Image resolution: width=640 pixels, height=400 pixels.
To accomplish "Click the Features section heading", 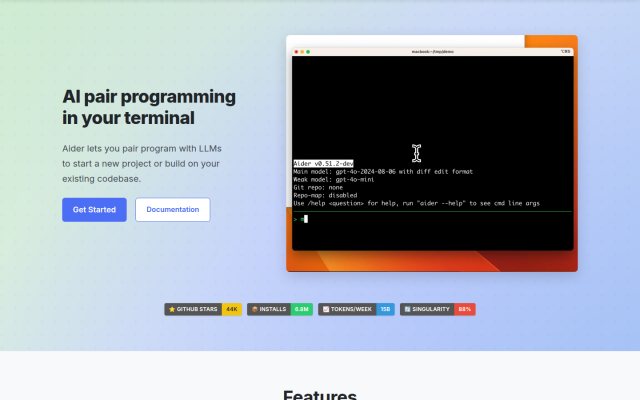I will (320, 394).
